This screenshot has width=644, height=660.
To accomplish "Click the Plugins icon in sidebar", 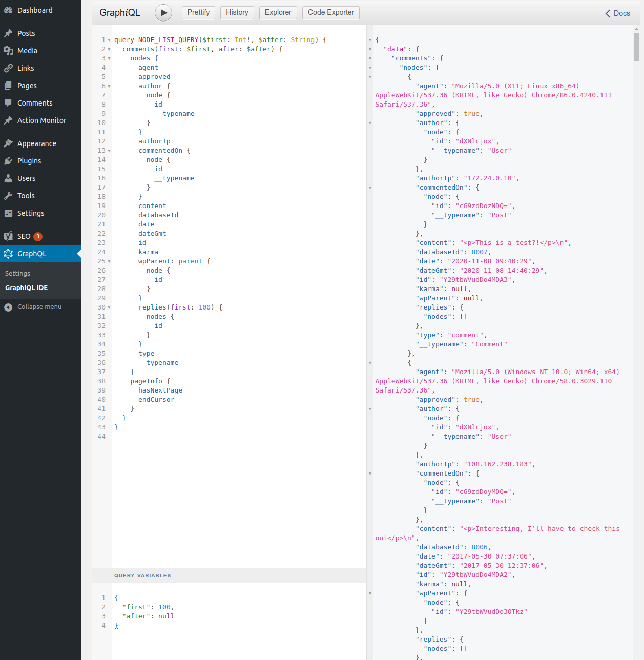I will 8,161.
